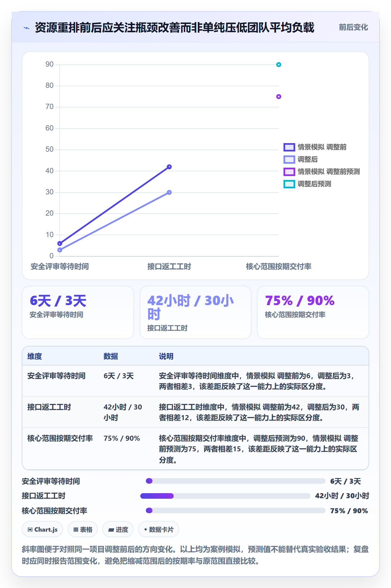Click the 说明 column header
This screenshot has height=588, width=391.
pos(166,356)
